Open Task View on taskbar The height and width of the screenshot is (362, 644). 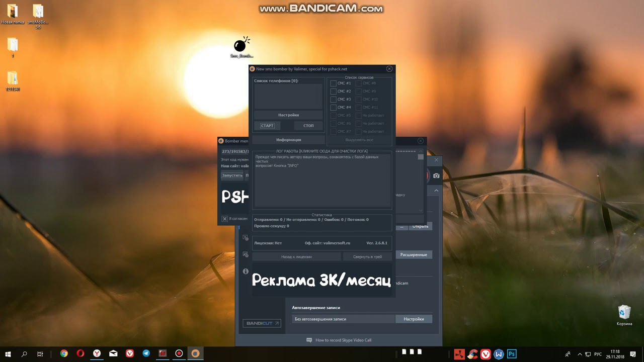point(40,354)
